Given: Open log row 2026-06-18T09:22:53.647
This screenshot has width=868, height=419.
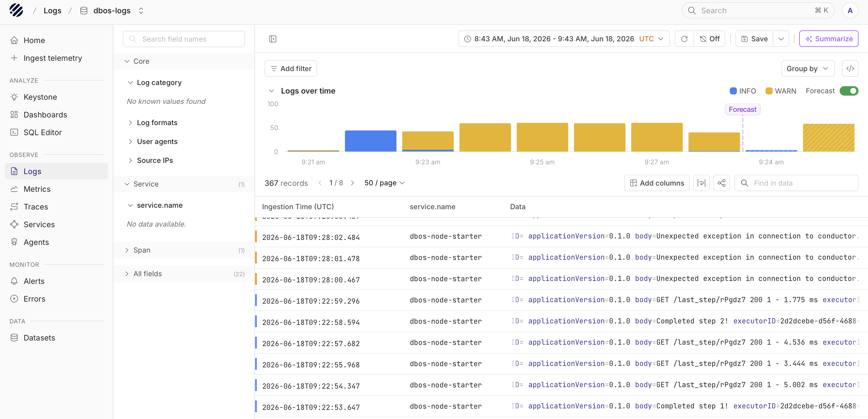Looking at the screenshot, I should coord(561,406).
